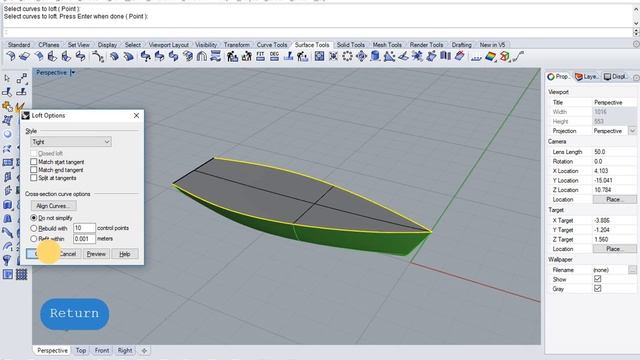The width and height of the screenshot is (640, 360).
Task: Click the blue framed square icon at sidebar bottom
Action: coord(7,274)
